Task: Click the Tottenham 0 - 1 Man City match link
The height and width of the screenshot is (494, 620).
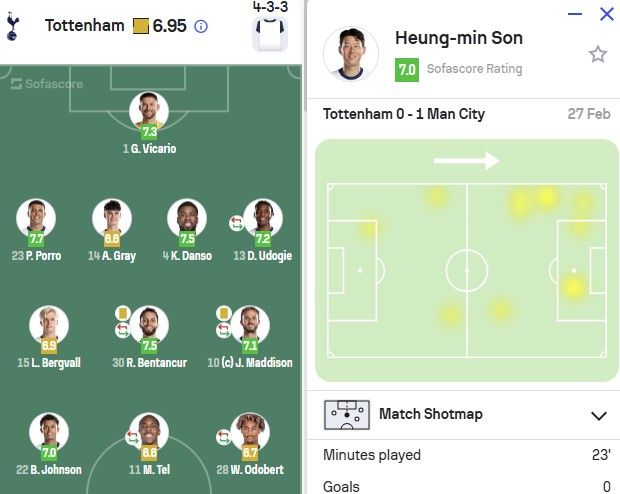Action: click(x=404, y=114)
